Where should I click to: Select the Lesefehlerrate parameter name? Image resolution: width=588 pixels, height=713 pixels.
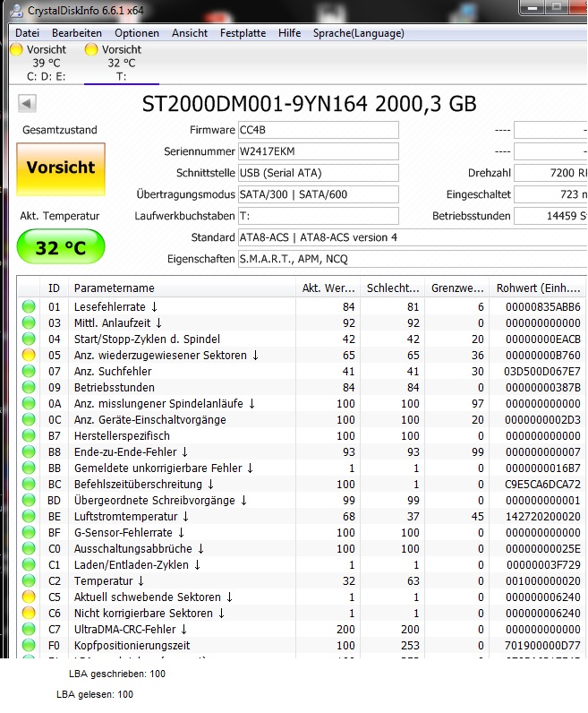point(115,307)
